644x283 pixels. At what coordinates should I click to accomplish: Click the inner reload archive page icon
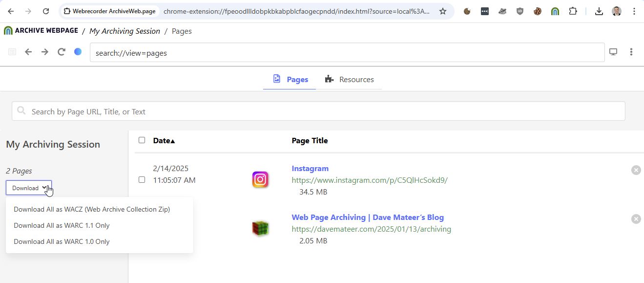point(61,52)
